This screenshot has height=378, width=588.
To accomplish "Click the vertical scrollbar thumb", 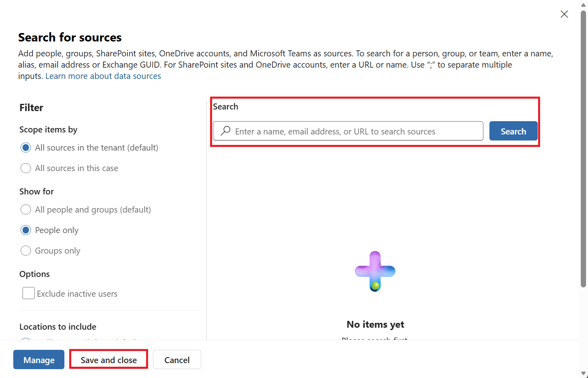I will (584, 149).
